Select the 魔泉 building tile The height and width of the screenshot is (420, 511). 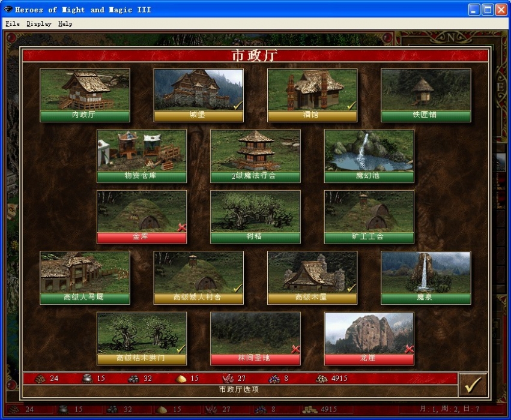pos(426,278)
